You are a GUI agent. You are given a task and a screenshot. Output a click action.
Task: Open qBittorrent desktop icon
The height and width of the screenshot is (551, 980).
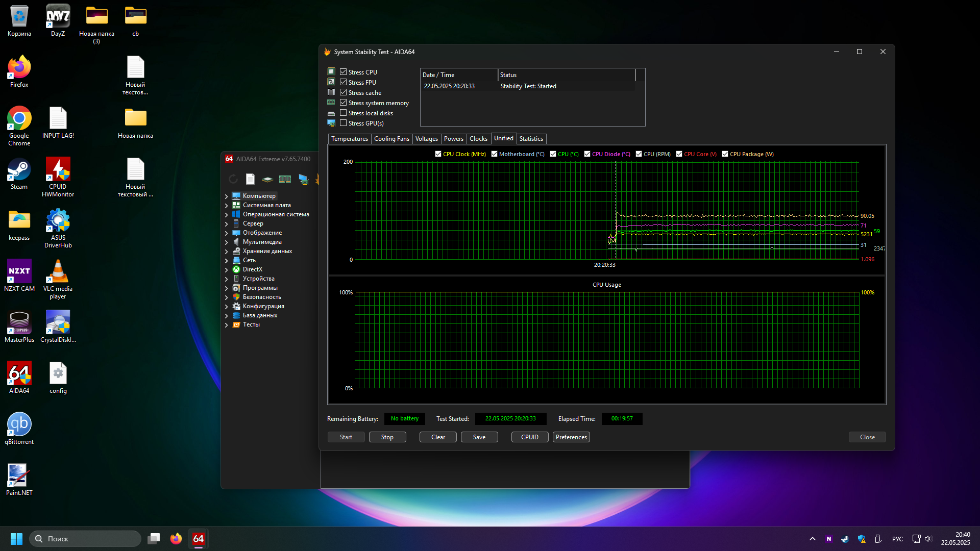19,429
